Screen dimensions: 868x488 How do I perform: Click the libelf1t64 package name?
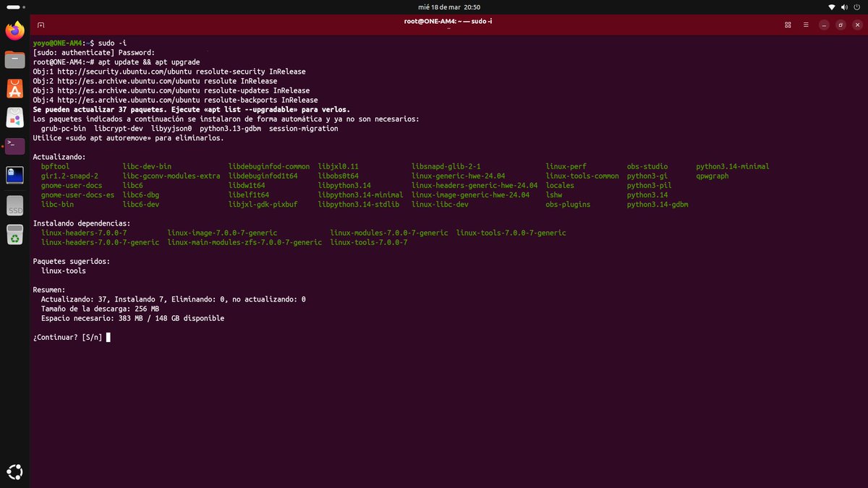[x=249, y=195]
